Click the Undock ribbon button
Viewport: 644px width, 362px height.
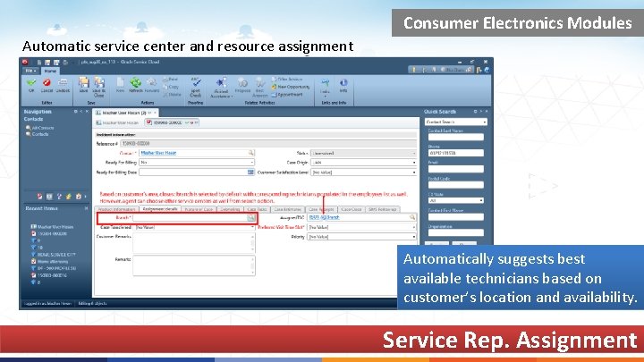(x=63, y=86)
